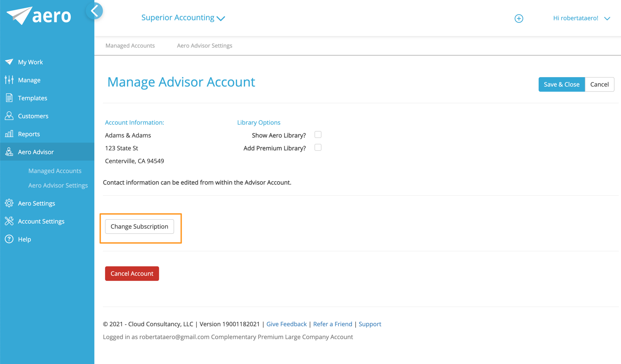This screenshot has width=621, height=364.
Task: Open Aero Settings from the sidebar
Action: coord(9,203)
